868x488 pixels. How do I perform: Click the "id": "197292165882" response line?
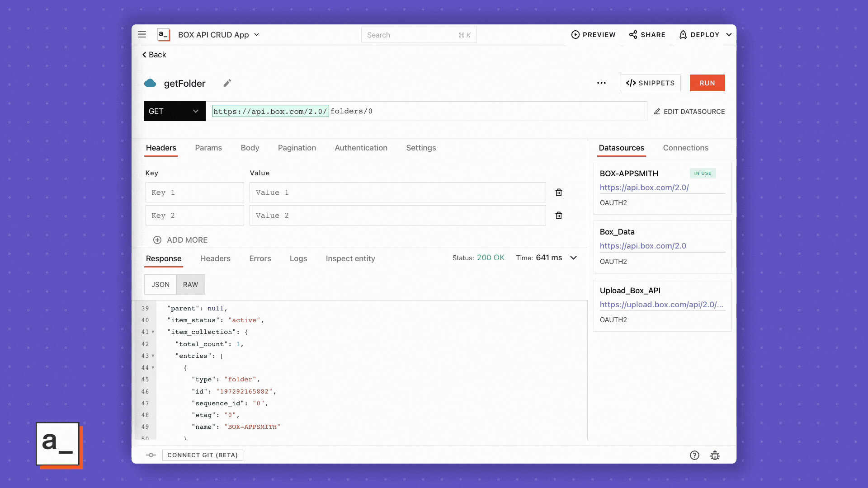coord(234,392)
